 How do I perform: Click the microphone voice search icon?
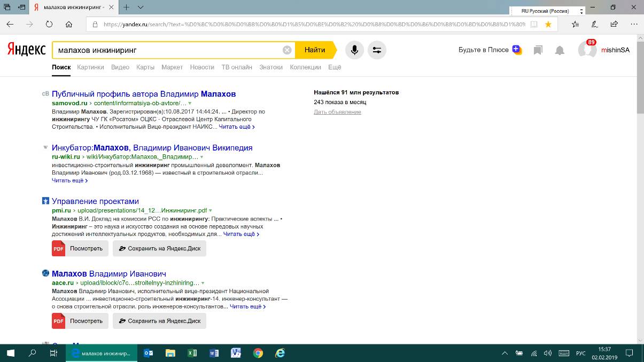pyautogui.click(x=354, y=50)
